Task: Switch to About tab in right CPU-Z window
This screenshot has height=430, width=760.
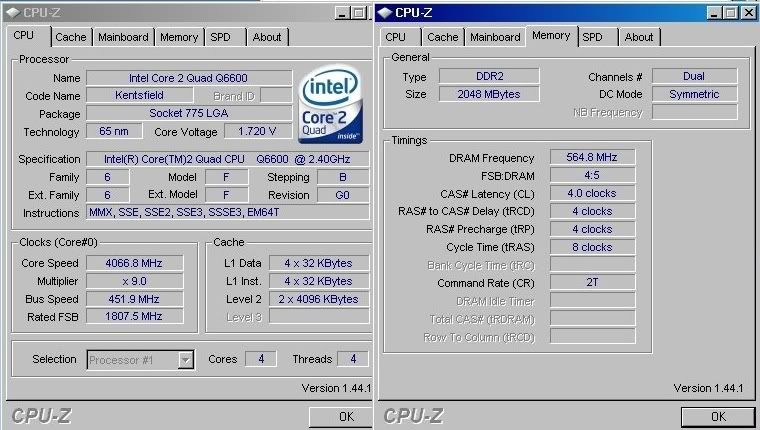Action: (x=639, y=37)
